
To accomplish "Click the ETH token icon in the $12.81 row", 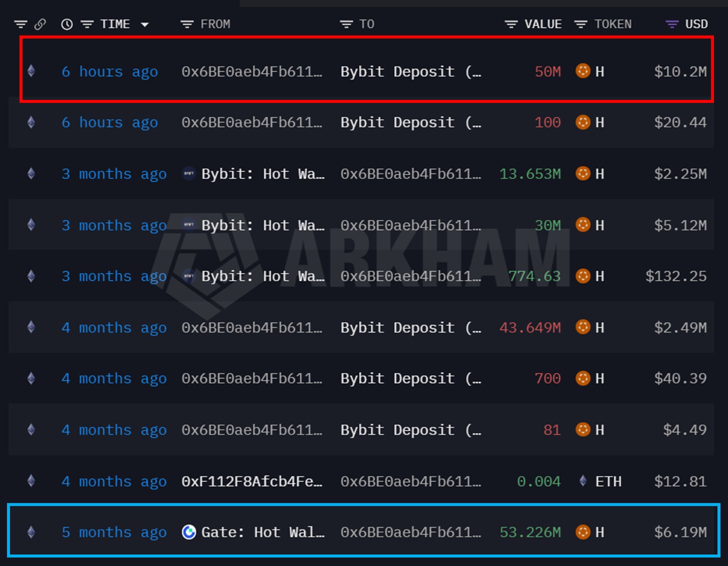I will pos(583,481).
